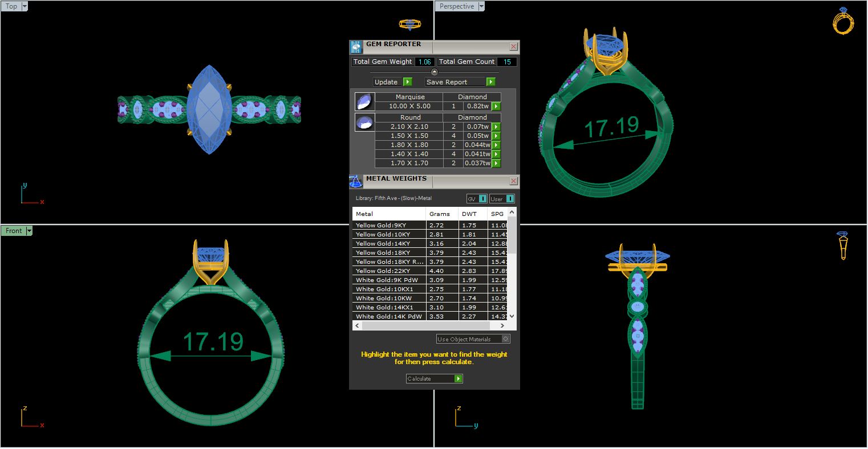The image size is (868, 449).
Task: Open the Top viewport dropdown arrow
Action: (x=25, y=6)
